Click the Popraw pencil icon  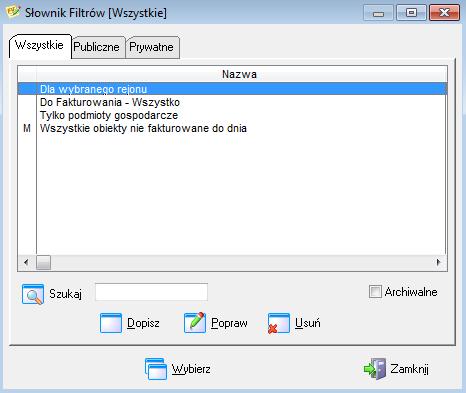click(195, 322)
